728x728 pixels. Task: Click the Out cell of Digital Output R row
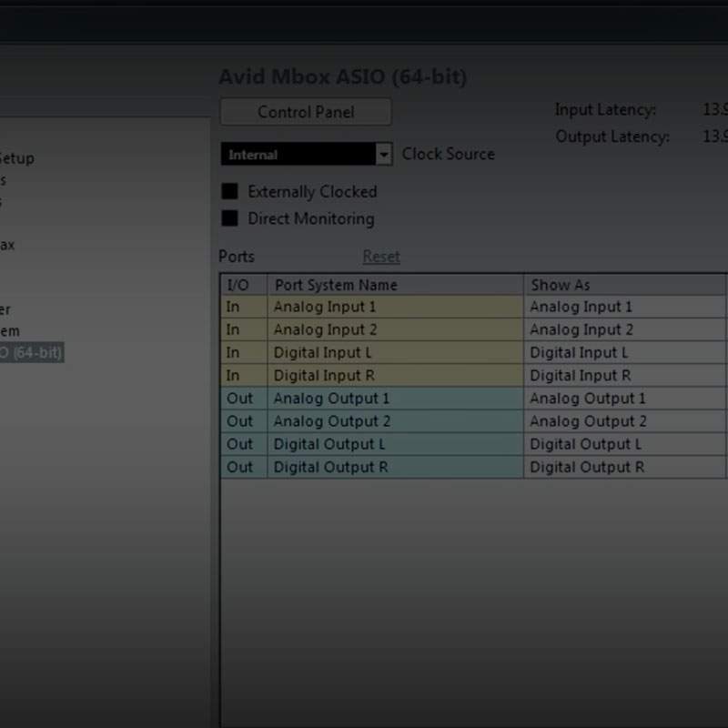(x=244, y=467)
